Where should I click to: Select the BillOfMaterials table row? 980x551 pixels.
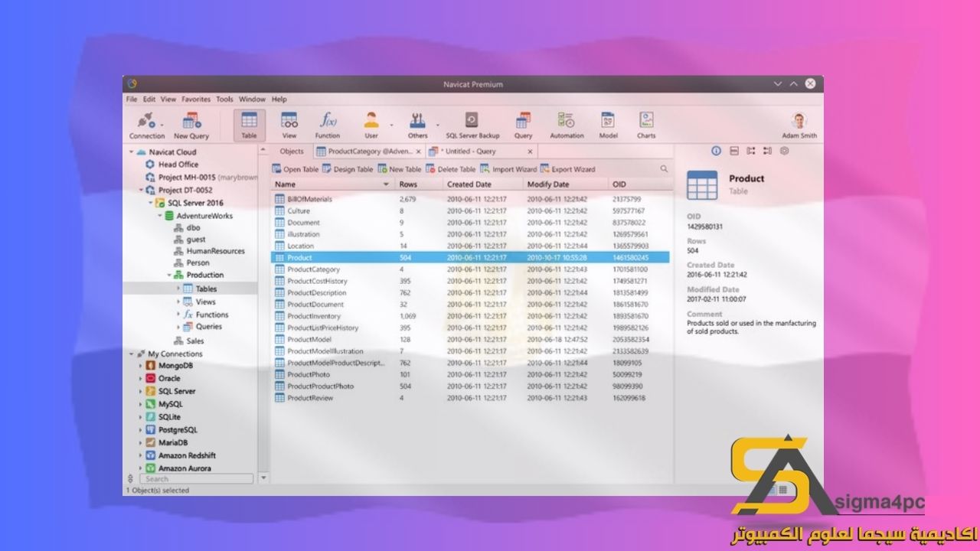click(x=471, y=199)
